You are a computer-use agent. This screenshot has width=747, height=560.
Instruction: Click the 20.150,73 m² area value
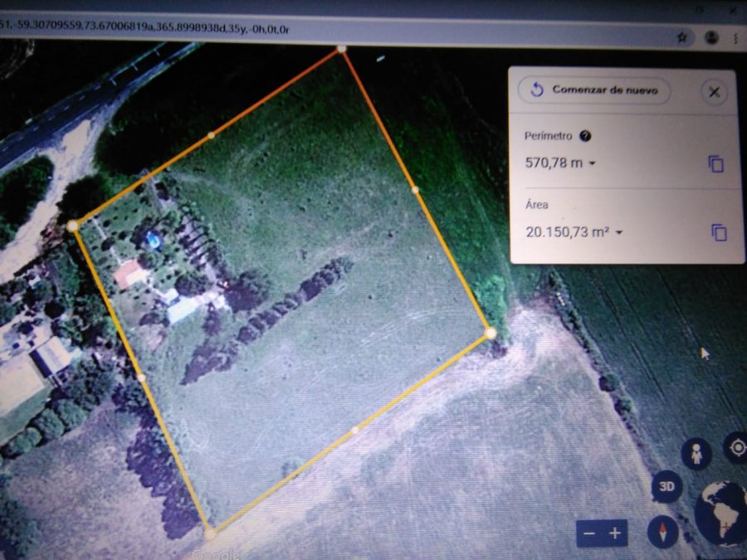(x=568, y=232)
